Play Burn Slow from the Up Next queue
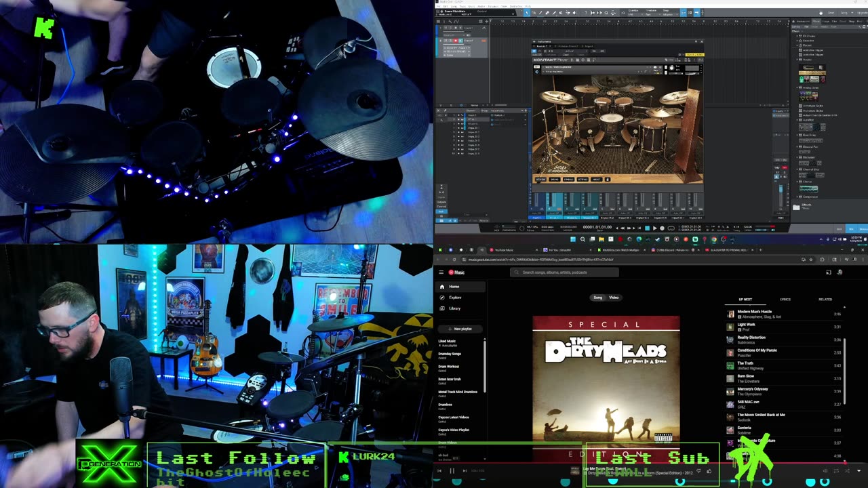The image size is (868, 488). coord(783,378)
